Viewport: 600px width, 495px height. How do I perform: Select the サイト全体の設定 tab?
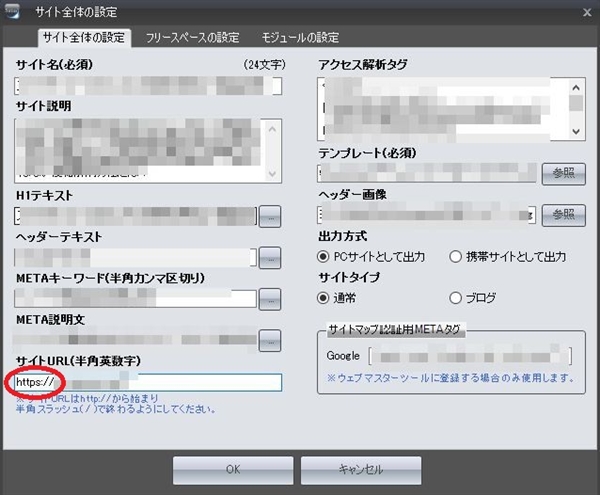[x=85, y=38]
